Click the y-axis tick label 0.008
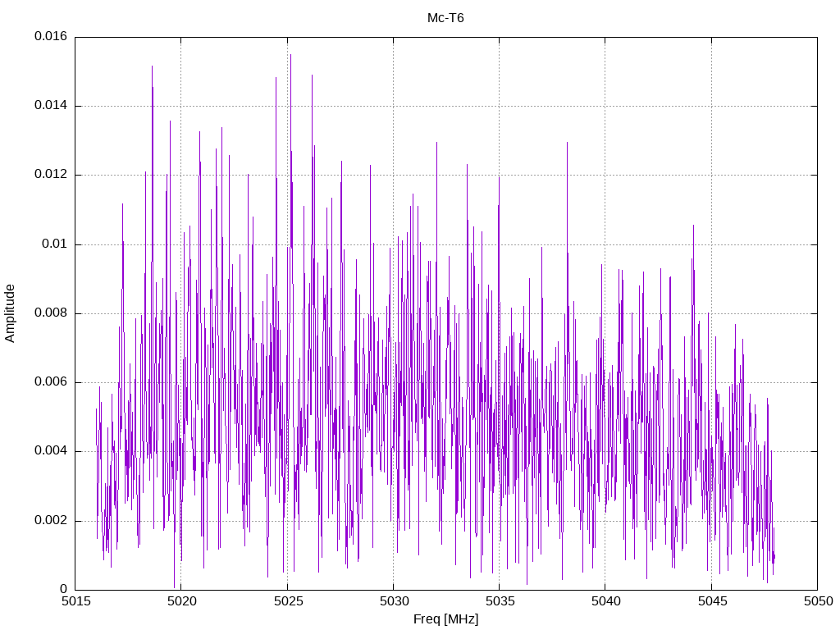 51,313
